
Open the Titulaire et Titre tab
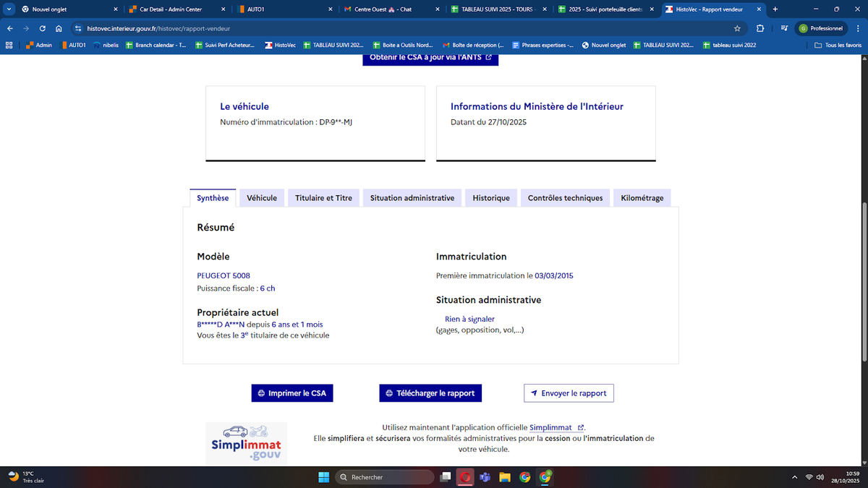click(323, 198)
